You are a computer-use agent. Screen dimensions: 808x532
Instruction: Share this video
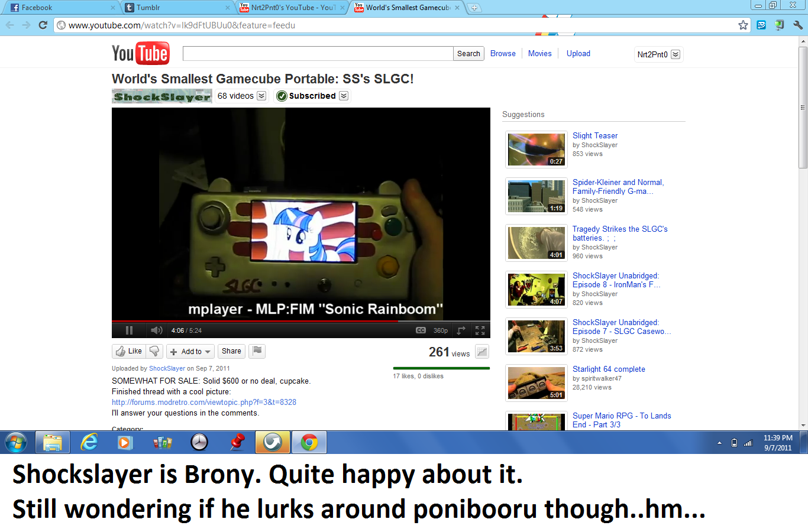point(231,351)
